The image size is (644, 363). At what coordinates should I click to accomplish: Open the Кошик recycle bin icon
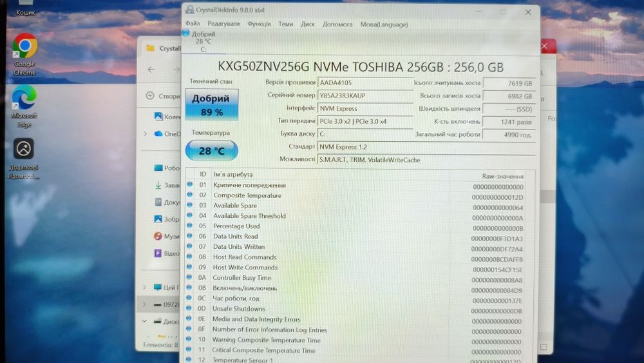click(x=26, y=8)
